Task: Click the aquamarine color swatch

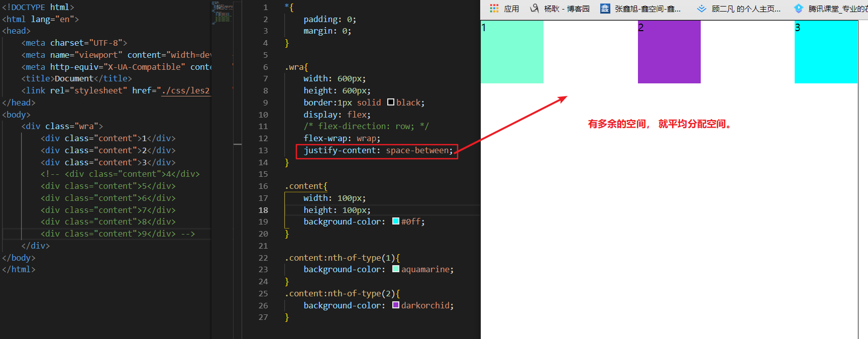Action: (396, 269)
